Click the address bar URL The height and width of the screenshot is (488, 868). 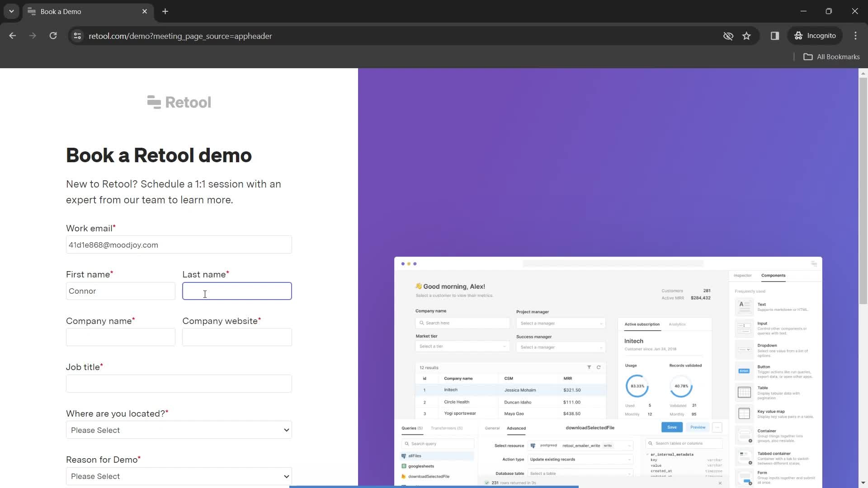180,36
